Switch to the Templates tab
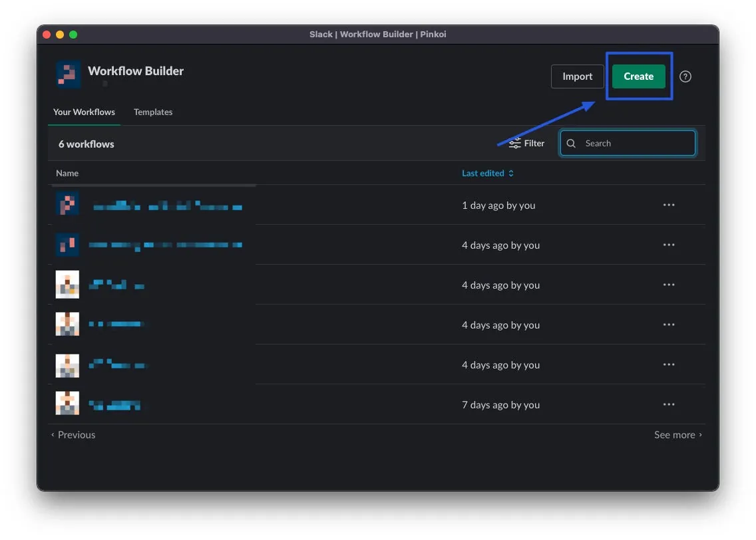This screenshot has width=756, height=540. pyautogui.click(x=153, y=112)
